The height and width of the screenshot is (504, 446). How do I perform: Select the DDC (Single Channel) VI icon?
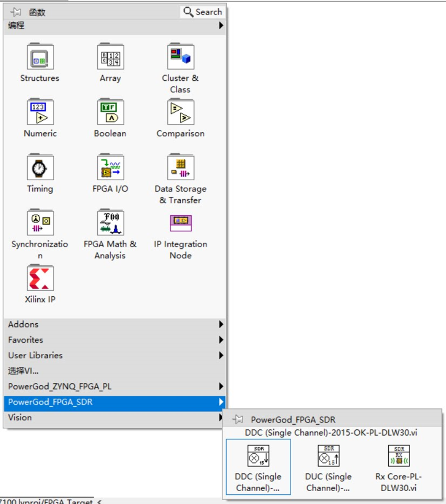coord(258,456)
